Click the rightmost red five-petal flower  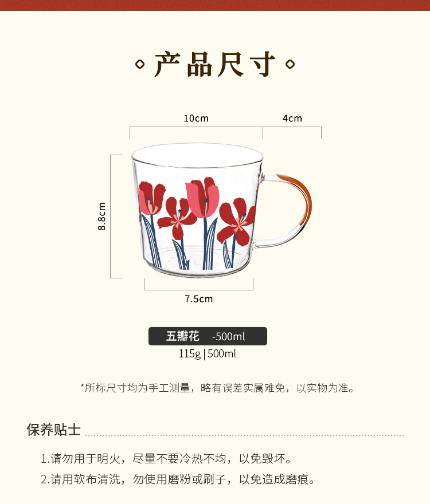coord(237,222)
